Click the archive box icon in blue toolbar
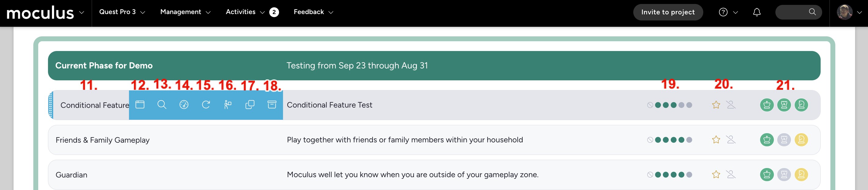Screen dimensions: 868x190 pyautogui.click(x=272, y=105)
